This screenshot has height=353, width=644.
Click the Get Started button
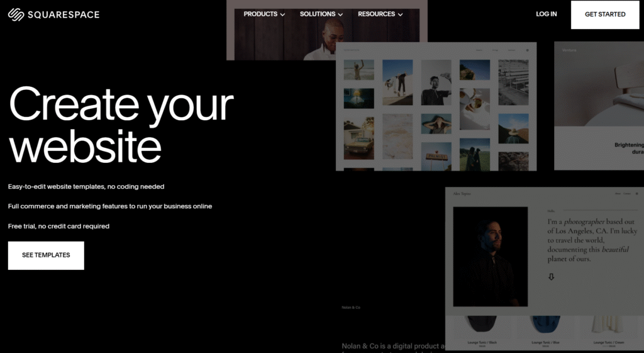pyautogui.click(x=605, y=14)
